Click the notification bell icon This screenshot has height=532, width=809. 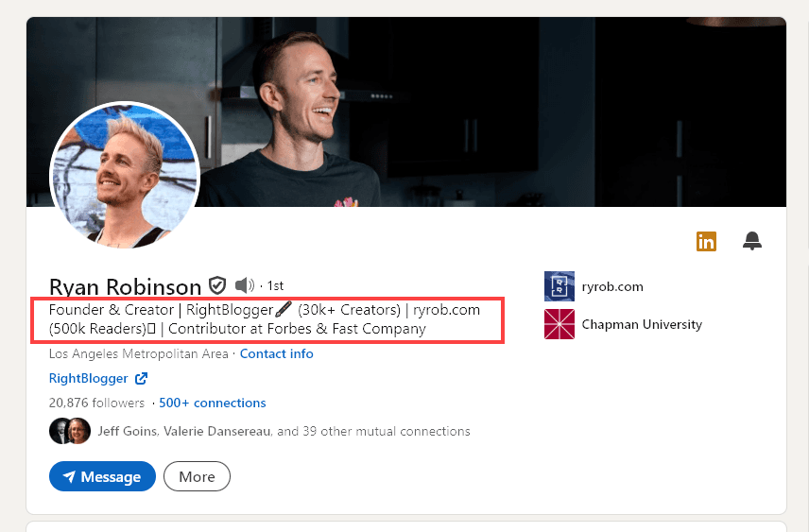(751, 240)
